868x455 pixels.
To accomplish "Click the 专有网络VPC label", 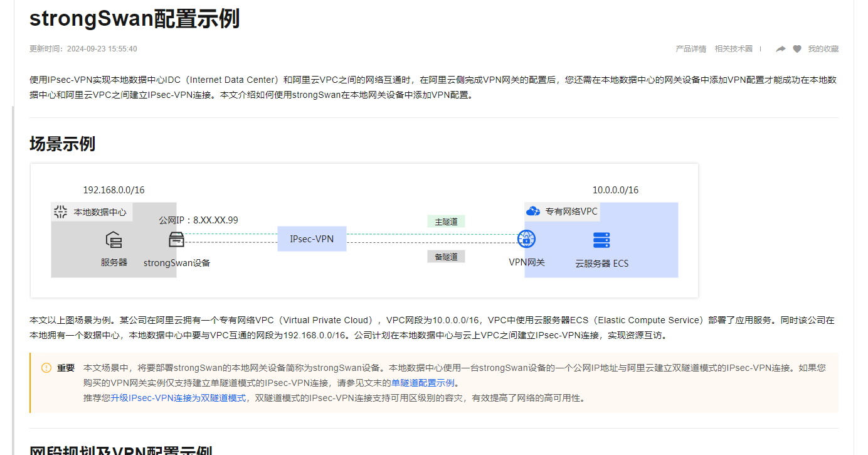I will [x=571, y=211].
